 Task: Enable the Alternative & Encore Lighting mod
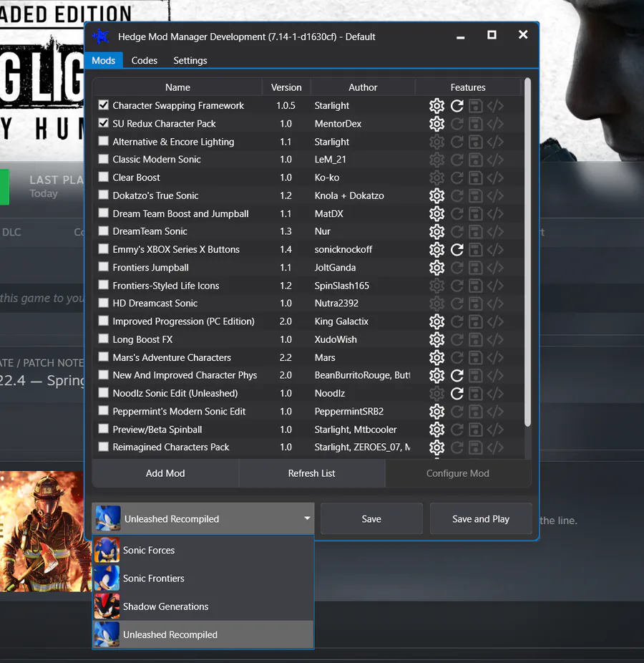103,141
